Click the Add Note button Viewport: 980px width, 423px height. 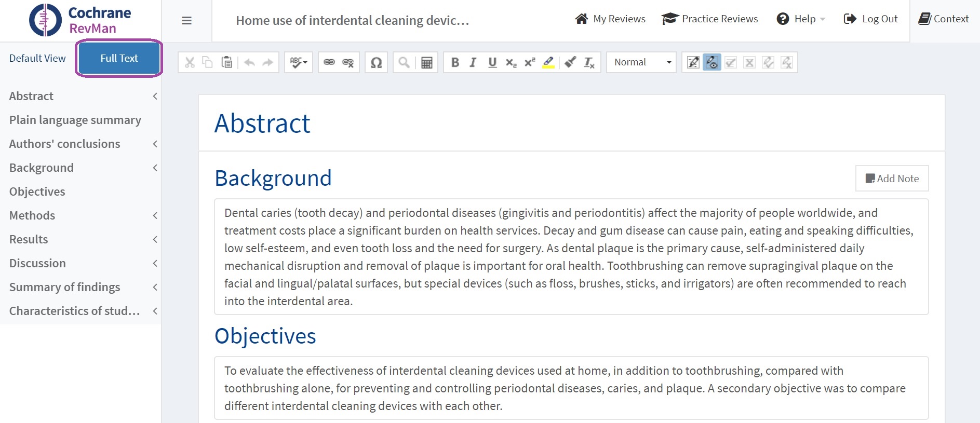(x=892, y=179)
